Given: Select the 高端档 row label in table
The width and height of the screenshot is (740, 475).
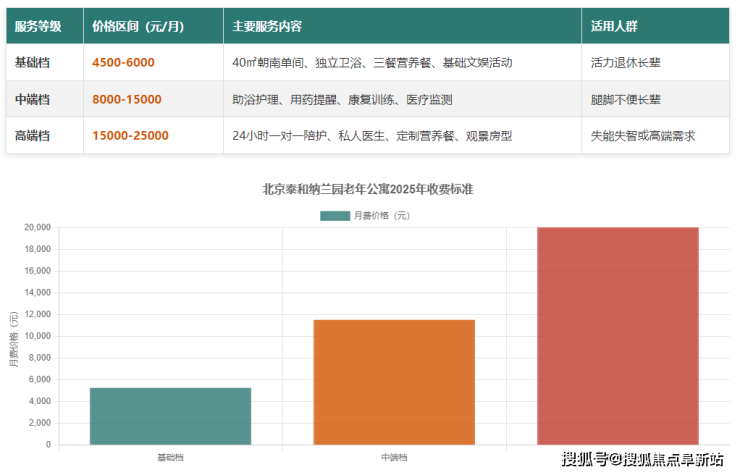Looking at the screenshot, I should click(33, 136).
